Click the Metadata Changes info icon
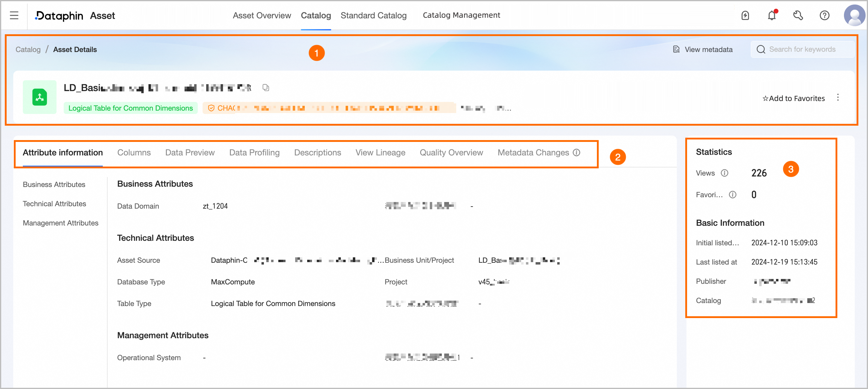This screenshot has height=389, width=868. coord(576,153)
